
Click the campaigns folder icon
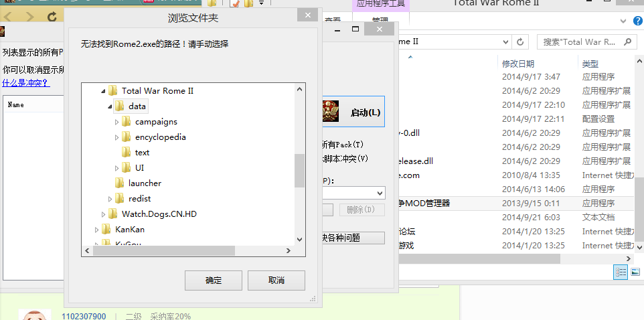(126, 122)
